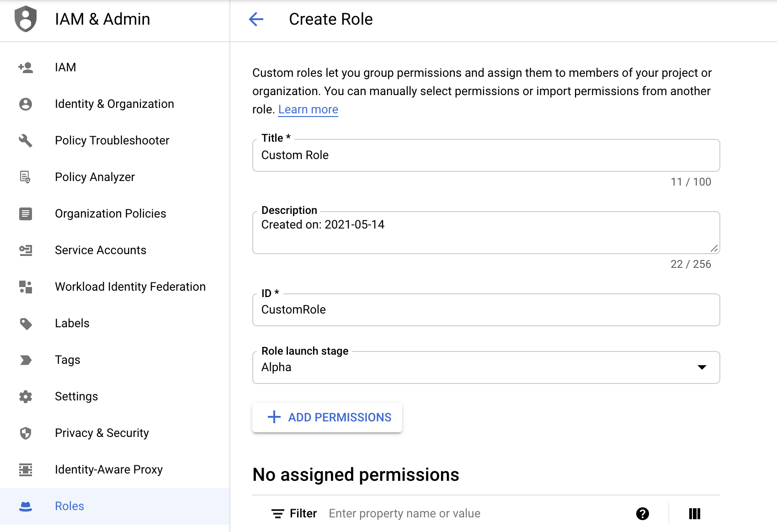The height and width of the screenshot is (532, 777).
Task: Click the Organization Policies list icon
Action: click(26, 213)
